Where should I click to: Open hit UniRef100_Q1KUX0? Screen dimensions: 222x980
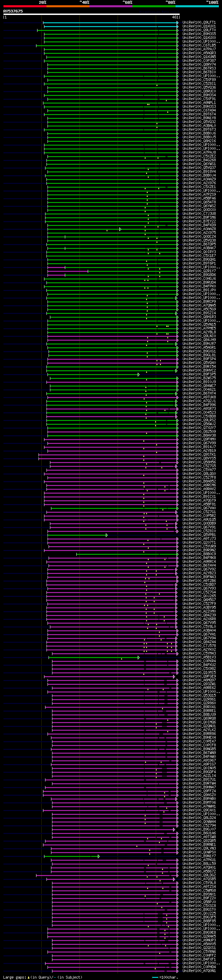pyautogui.click(x=199, y=38)
